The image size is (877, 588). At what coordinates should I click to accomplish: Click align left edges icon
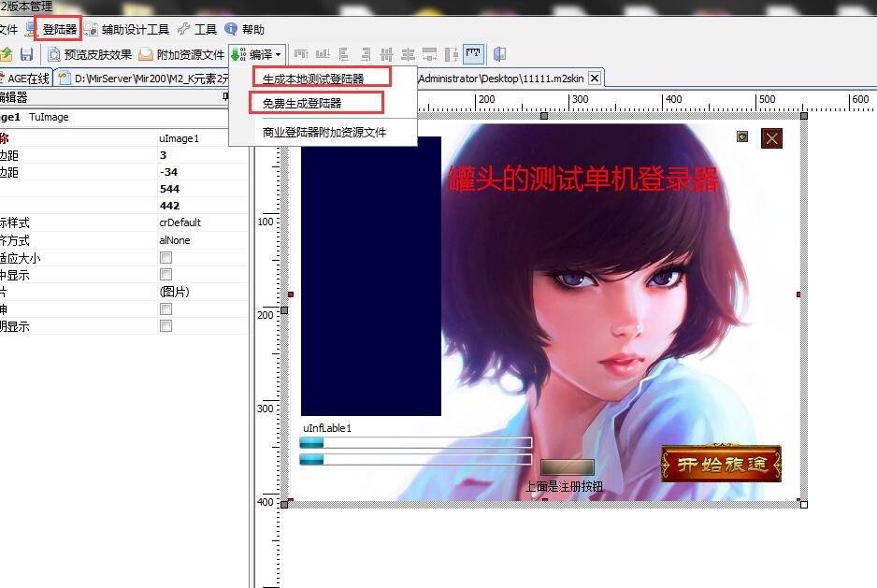[x=344, y=54]
